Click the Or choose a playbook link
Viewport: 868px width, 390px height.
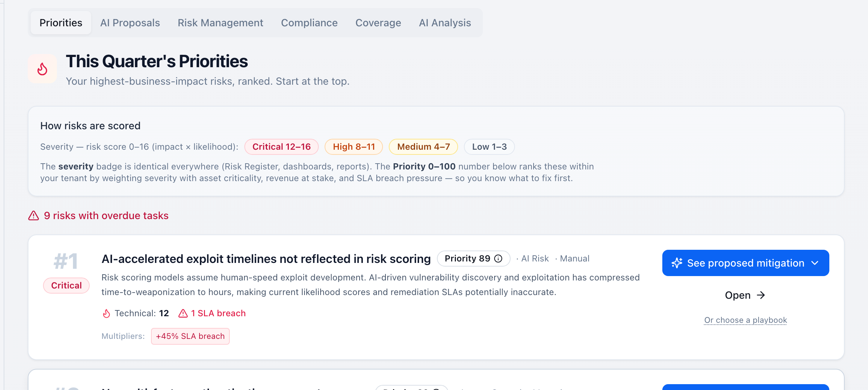pyautogui.click(x=745, y=320)
